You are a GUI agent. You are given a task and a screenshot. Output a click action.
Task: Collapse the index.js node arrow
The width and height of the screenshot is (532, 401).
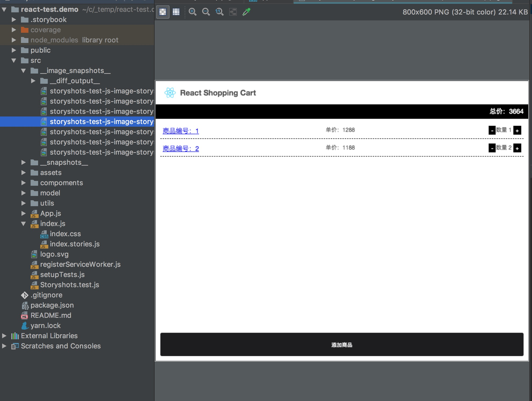(x=23, y=224)
